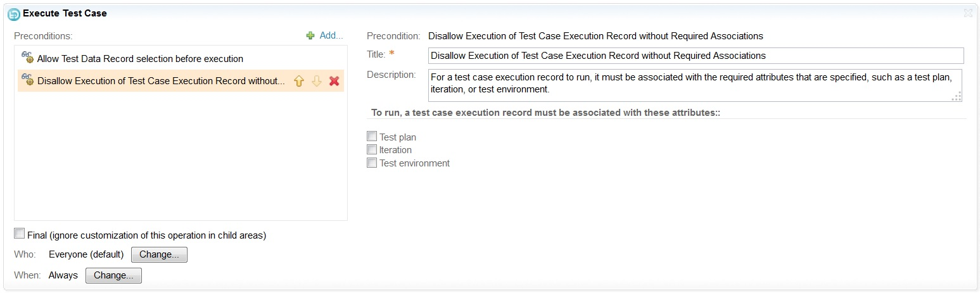Image resolution: width=980 pixels, height=293 pixels.
Task: Click the Execute Test Case operation icon
Action: (13, 13)
